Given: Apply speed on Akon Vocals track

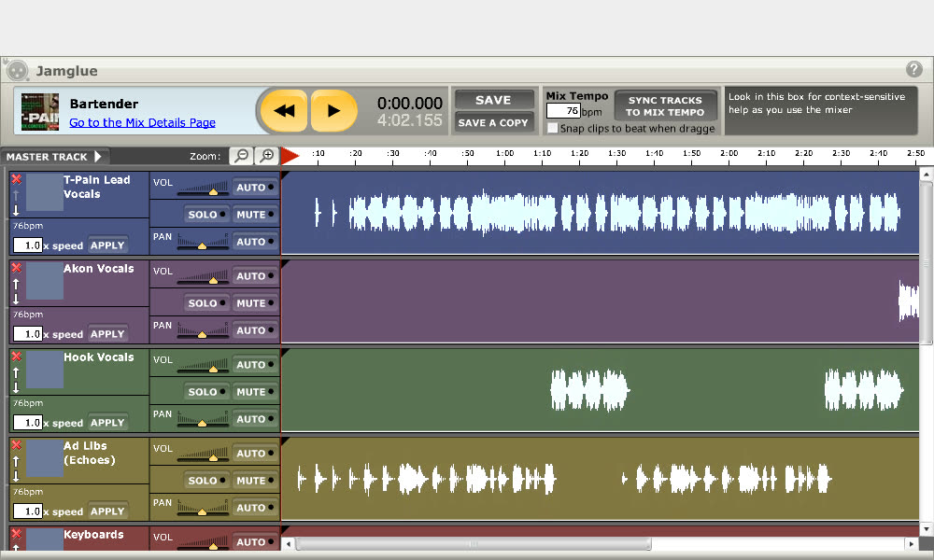Looking at the screenshot, I should 107,334.
